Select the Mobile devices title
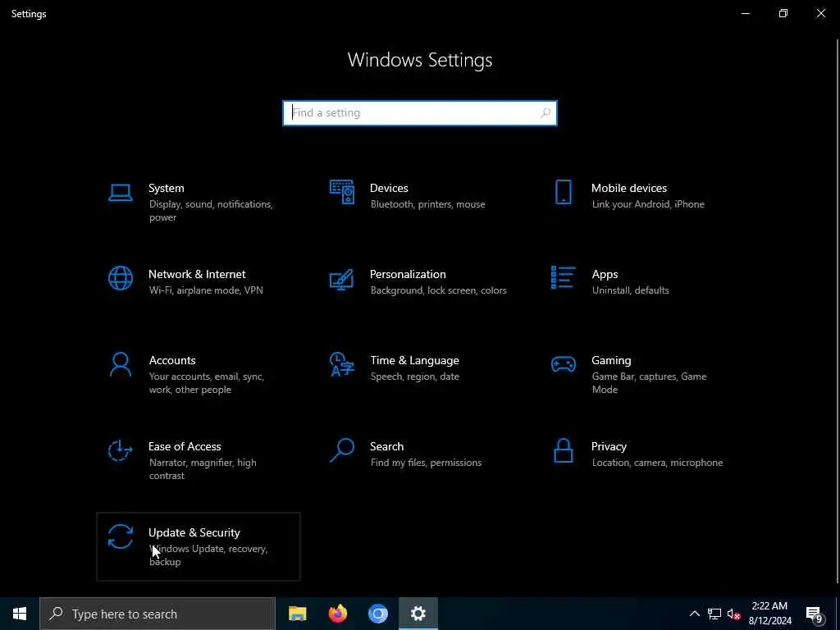The image size is (840, 630). tap(629, 188)
